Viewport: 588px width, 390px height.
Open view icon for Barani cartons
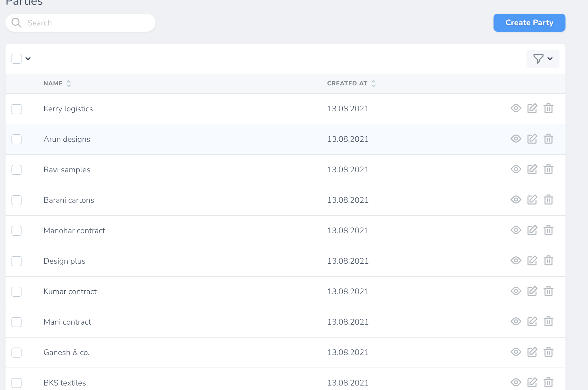click(515, 200)
